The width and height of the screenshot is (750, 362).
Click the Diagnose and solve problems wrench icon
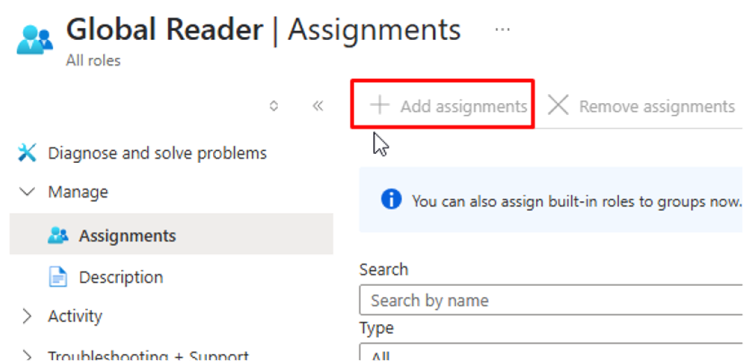[x=27, y=153]
